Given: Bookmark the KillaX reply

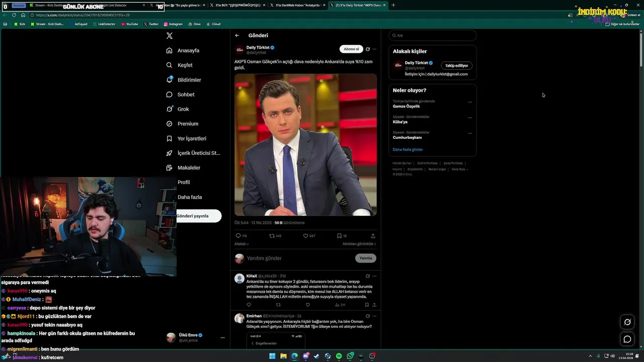Looking at the screenshot, I should [367, 305].
